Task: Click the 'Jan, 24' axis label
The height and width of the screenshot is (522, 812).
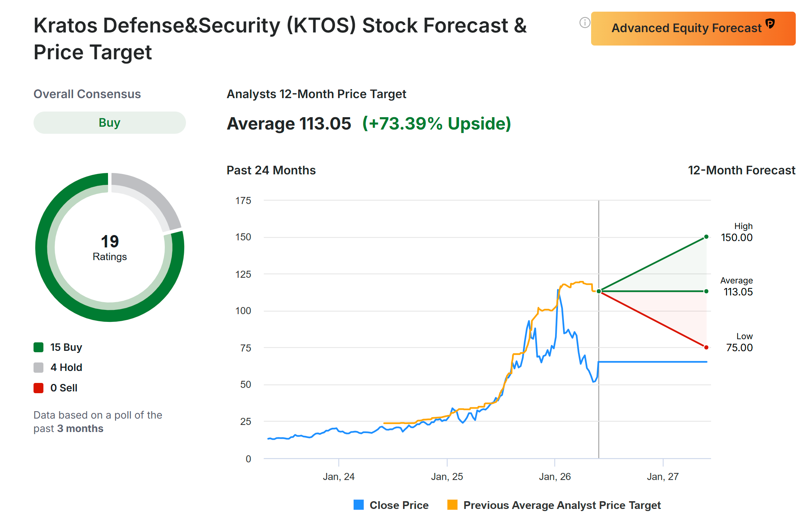Action: [339, 477]
